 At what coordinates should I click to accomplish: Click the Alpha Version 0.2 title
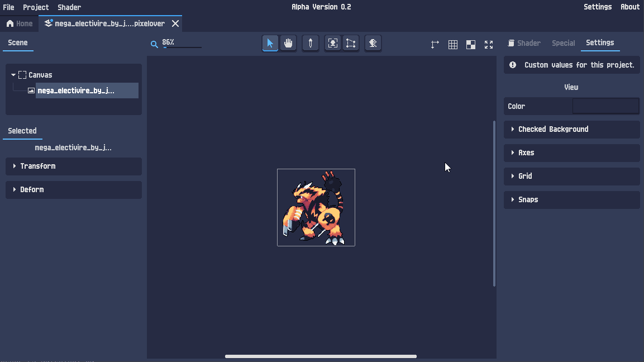click(321, 7)
